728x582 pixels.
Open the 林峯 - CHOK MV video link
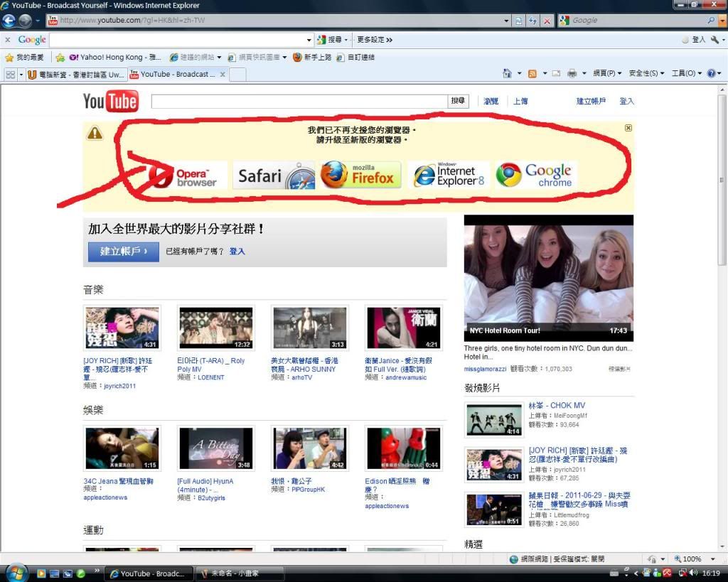[557, 405]
